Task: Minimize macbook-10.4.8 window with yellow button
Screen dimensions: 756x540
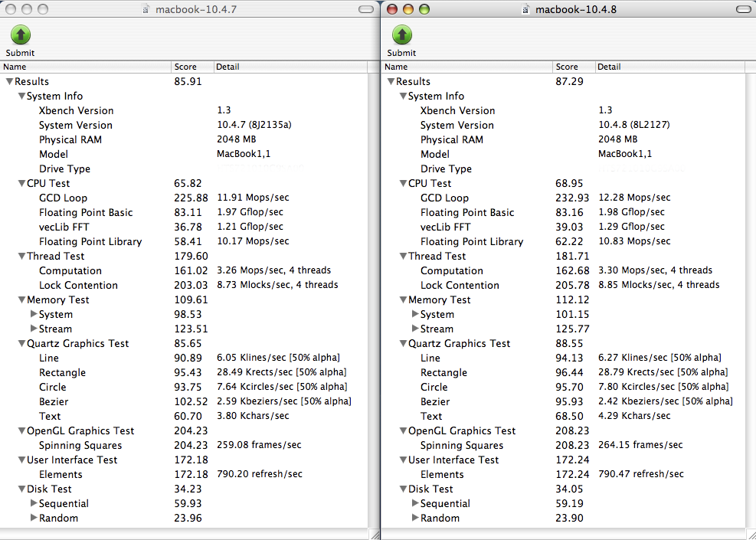Action: click(x=408, y=9)
